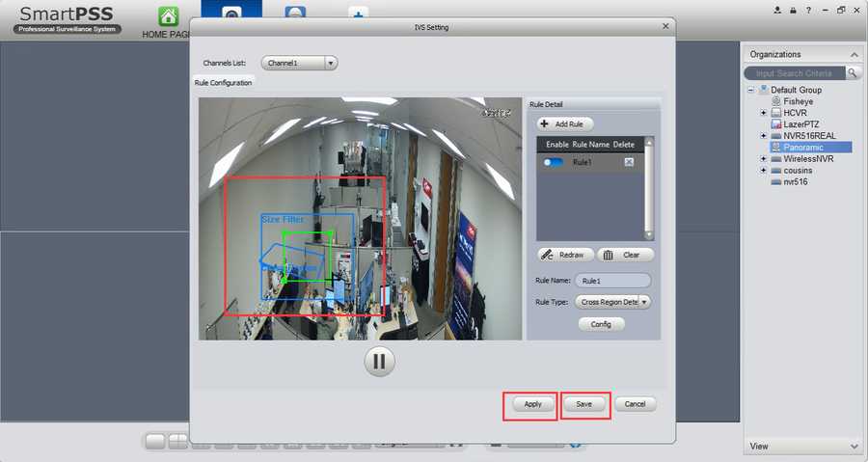868x462 pixels.
Task: Open the HOME PAGE icon
Action: point(168,16)
